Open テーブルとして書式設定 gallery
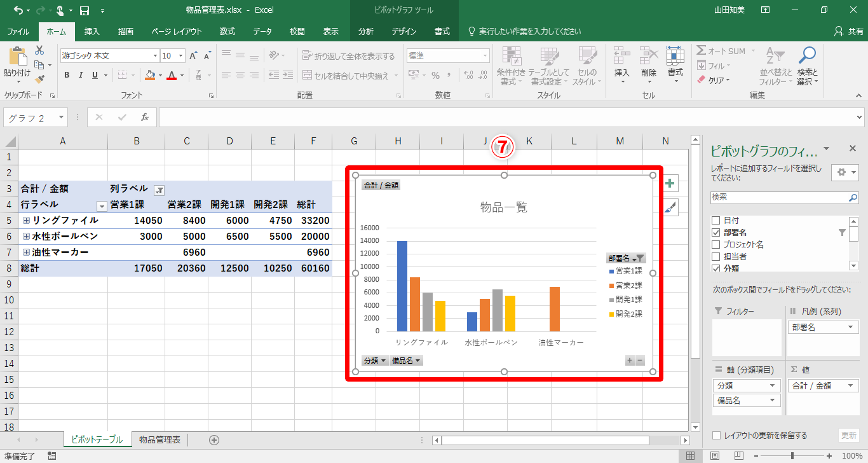 (x=549, y=66)
